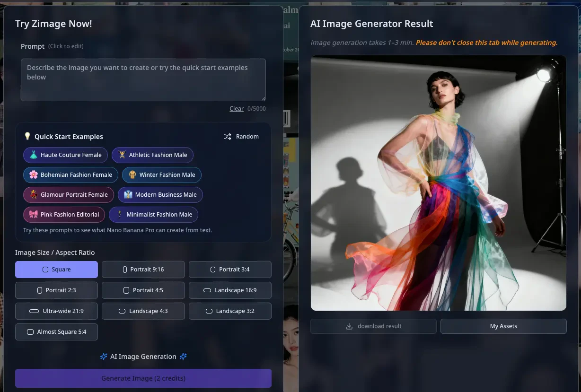Click the sparkles icon next to AI Image Generation
Image resolution: width=581 pixels, height=392 pixels.
click(x=104, y=357)
